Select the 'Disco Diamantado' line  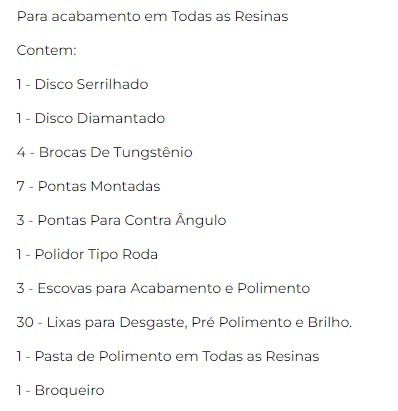click(x=91, y=118)
